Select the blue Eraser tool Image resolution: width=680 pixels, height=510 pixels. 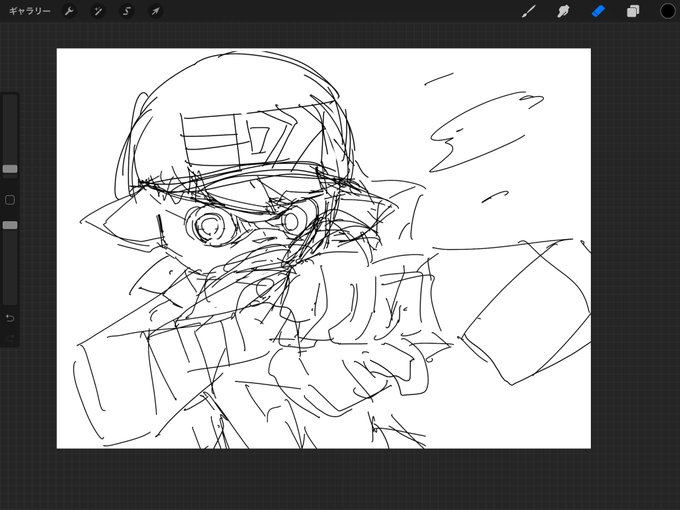598,11
